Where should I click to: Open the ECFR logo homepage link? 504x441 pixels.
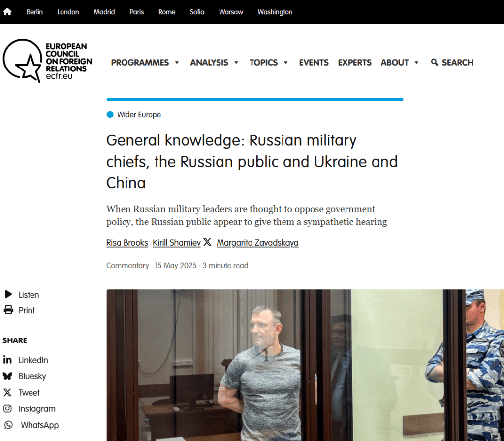[48, 61]
